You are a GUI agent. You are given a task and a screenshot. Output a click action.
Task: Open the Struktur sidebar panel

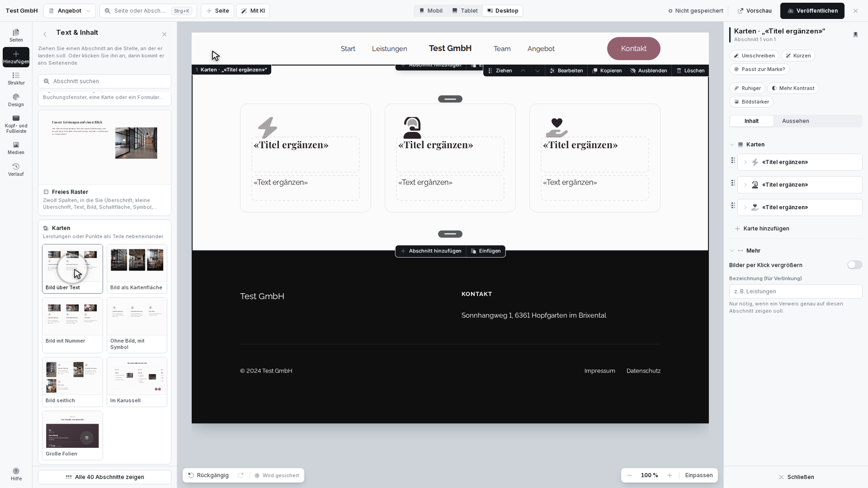click(16, 79)
